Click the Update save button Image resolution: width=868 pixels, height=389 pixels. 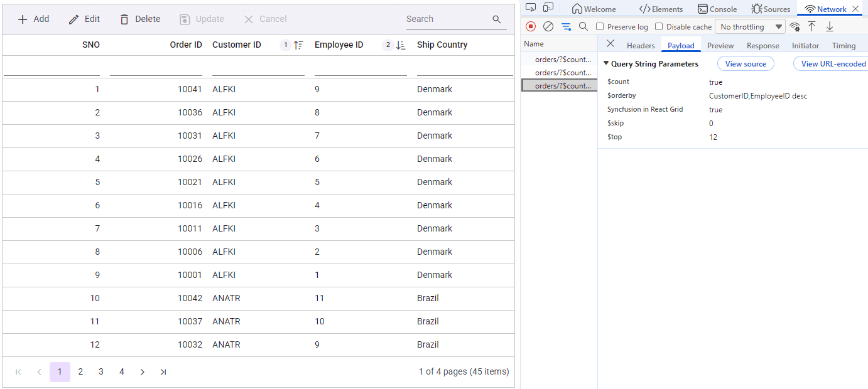point(202,19)
